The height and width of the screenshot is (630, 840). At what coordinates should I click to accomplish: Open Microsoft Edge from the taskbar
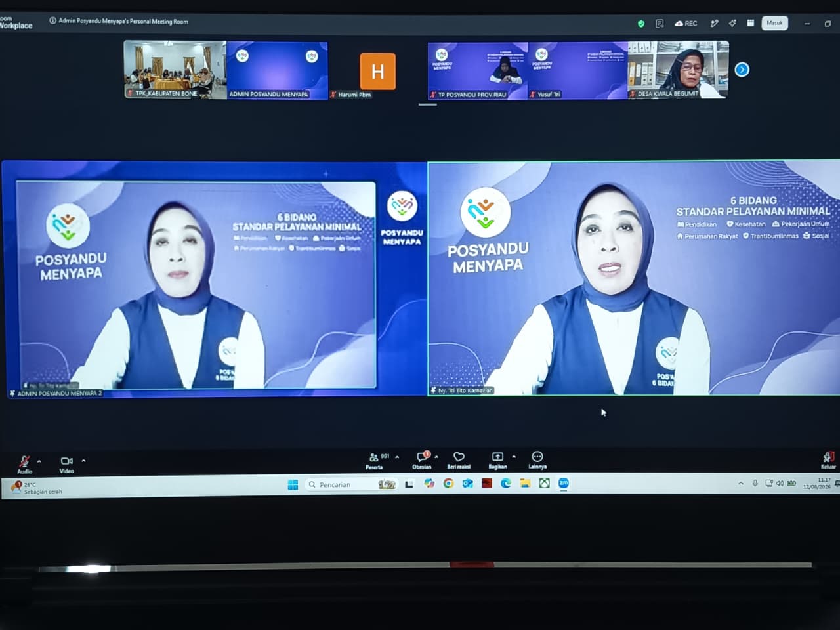[506, 484]
